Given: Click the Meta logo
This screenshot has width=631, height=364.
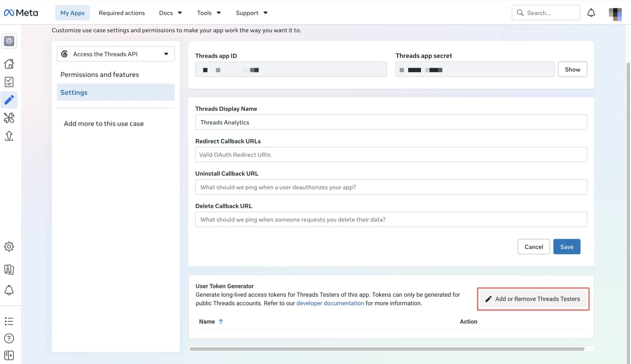Looking at the screenshot, I should (21, 13).
